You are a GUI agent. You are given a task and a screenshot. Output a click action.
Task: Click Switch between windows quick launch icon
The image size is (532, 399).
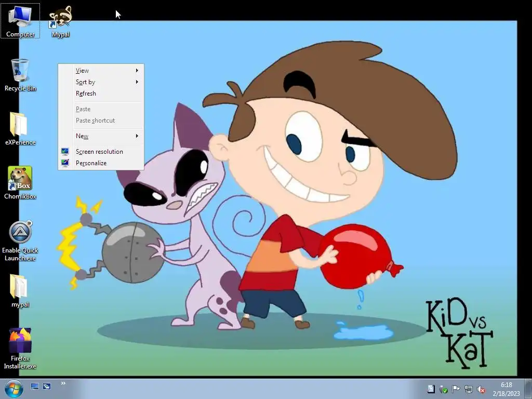pos(47,386)
